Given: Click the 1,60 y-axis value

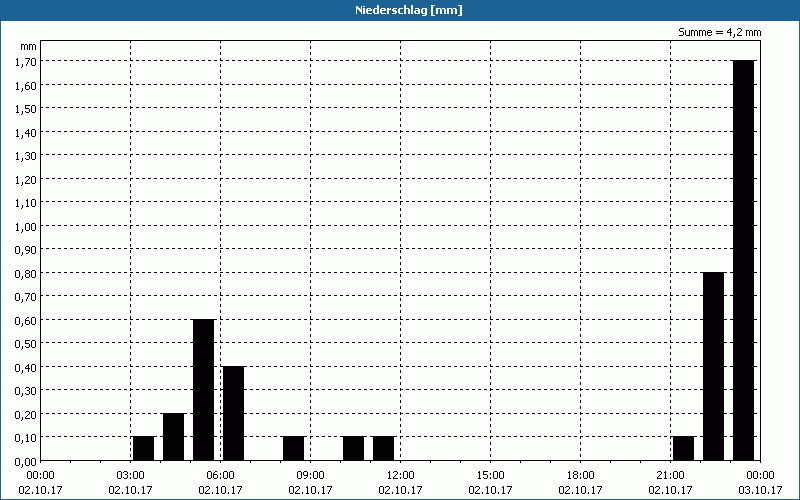Looking at the screenshot, I should [26, 85].
